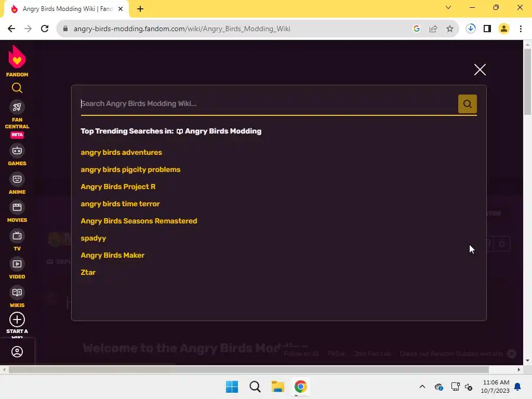532x399 pixels.
Task: Select trending search angry birds adventures
Action: point(121,152)
